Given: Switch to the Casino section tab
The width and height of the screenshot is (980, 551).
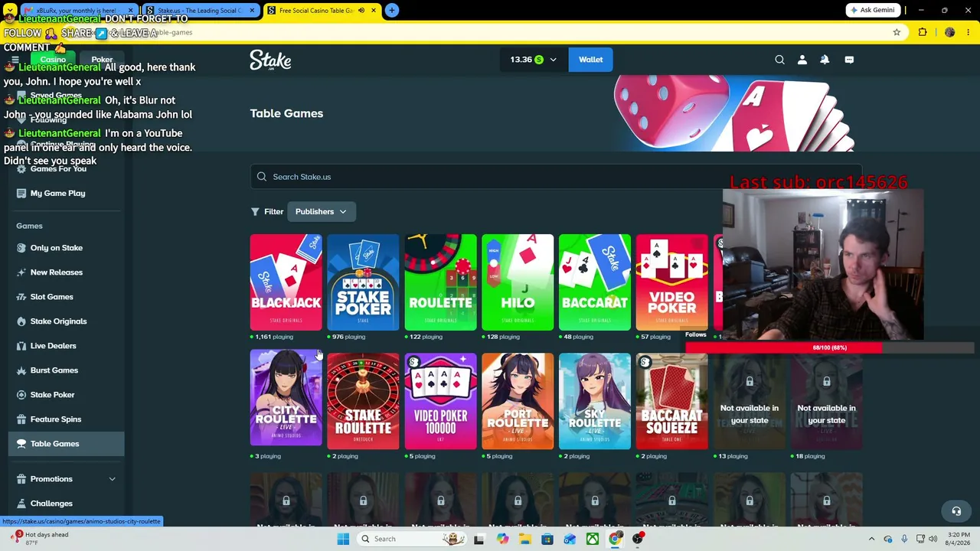Looking at the screenshot, I should pyautogui.click(x=54, y=60).
